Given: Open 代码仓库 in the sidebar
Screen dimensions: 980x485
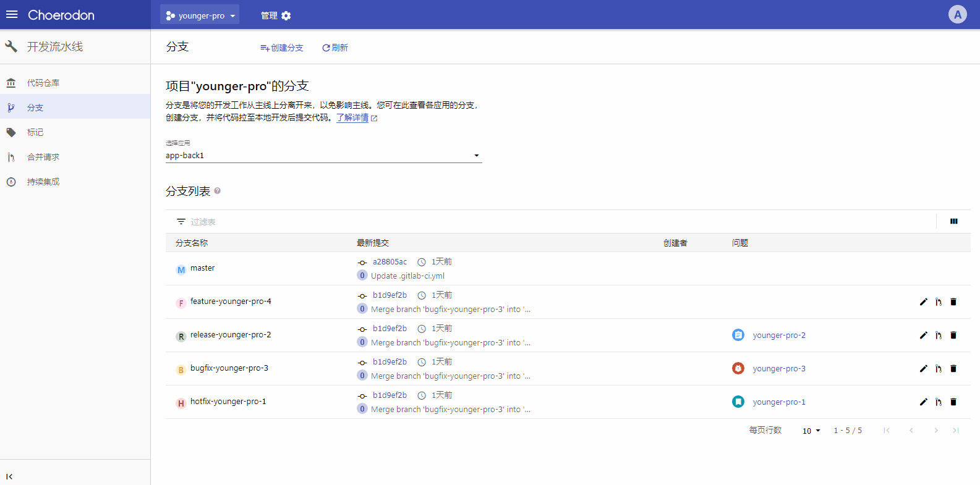Looking at the screenshot, I should [75, 83].
